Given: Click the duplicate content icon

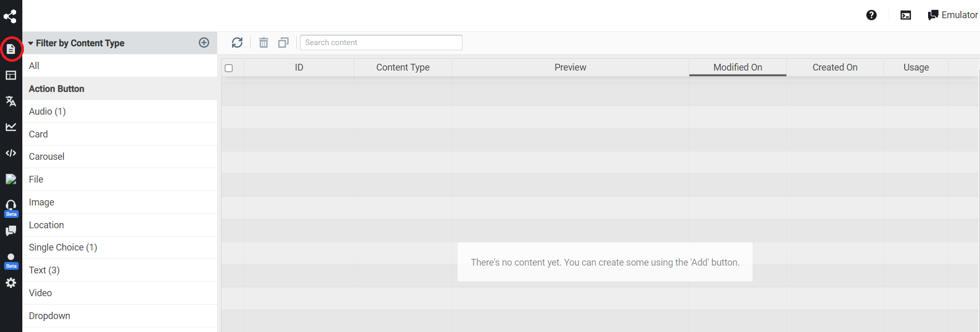Looking at the screenshot, I should [283, 43].
